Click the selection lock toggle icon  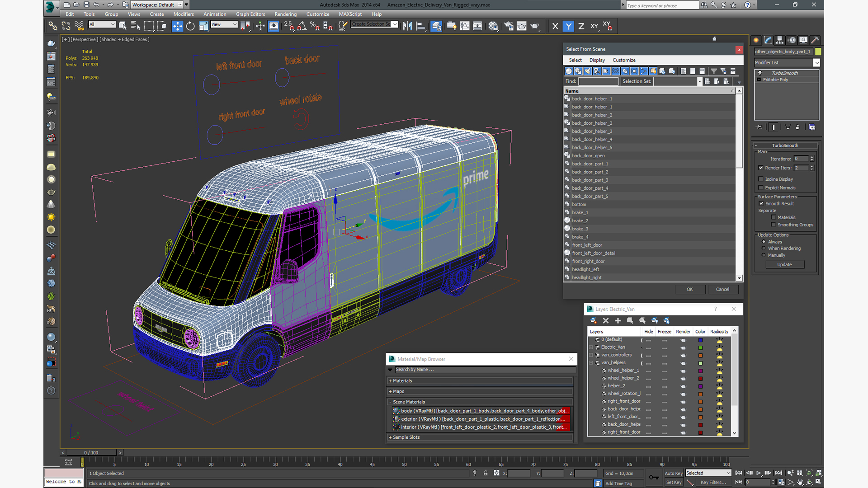pyautogui.click(x=486, y=473)
